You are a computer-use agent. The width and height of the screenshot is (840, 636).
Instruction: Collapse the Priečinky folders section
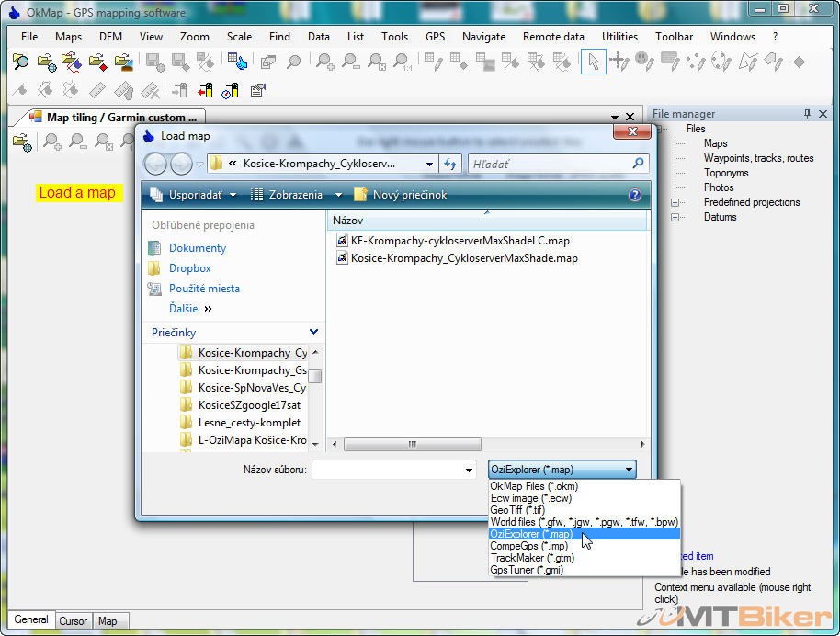click(x=313, y=332)
